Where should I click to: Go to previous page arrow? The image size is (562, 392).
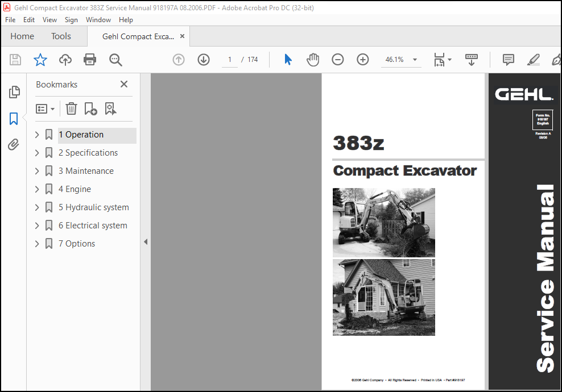(x=179, y=60)
